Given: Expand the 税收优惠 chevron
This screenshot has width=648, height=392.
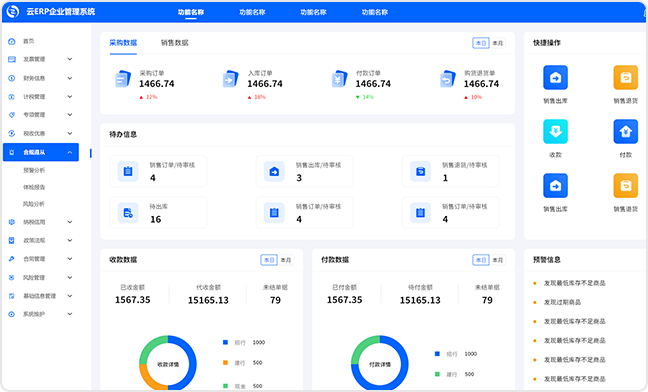Looking at the screenshot, I should point(70,133).
